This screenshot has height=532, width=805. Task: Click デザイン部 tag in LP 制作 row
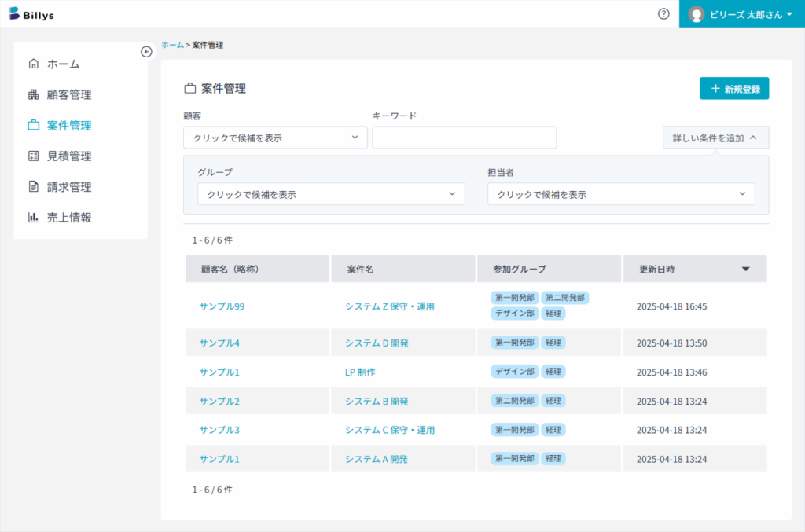point(514,372)
